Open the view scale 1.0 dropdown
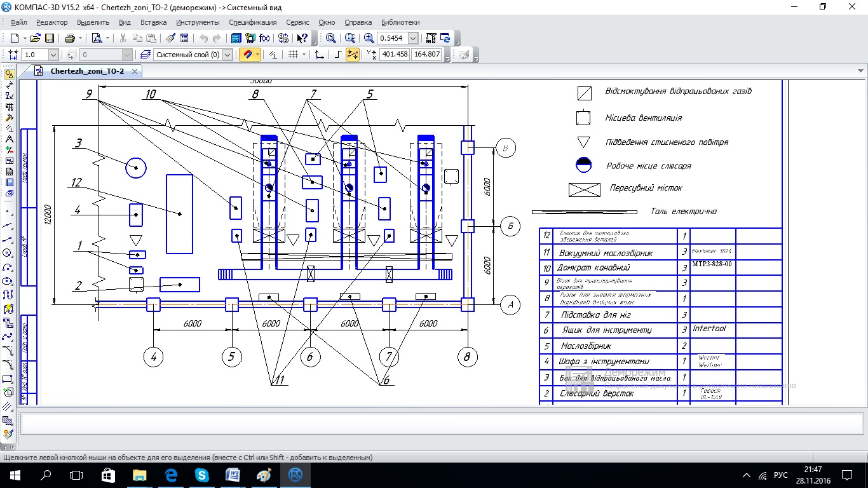The image size is (868, 488). [x=53, y=55]
